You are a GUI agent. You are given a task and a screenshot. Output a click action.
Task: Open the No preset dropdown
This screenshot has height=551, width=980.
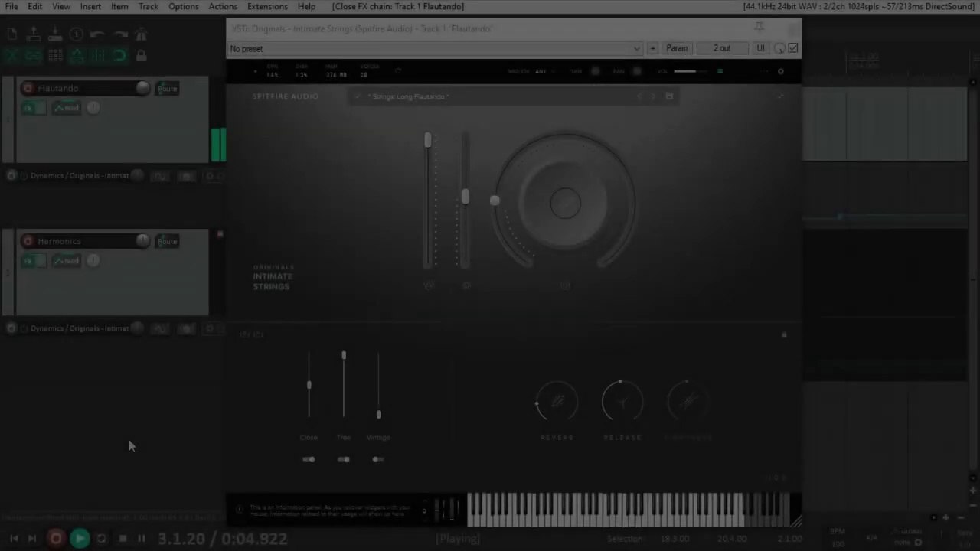435,48
